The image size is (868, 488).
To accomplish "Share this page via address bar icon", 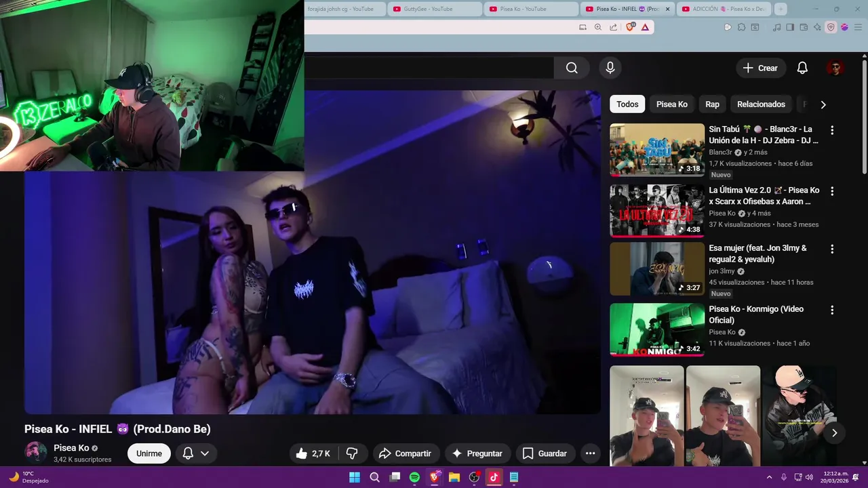I will tap(613, 27).
